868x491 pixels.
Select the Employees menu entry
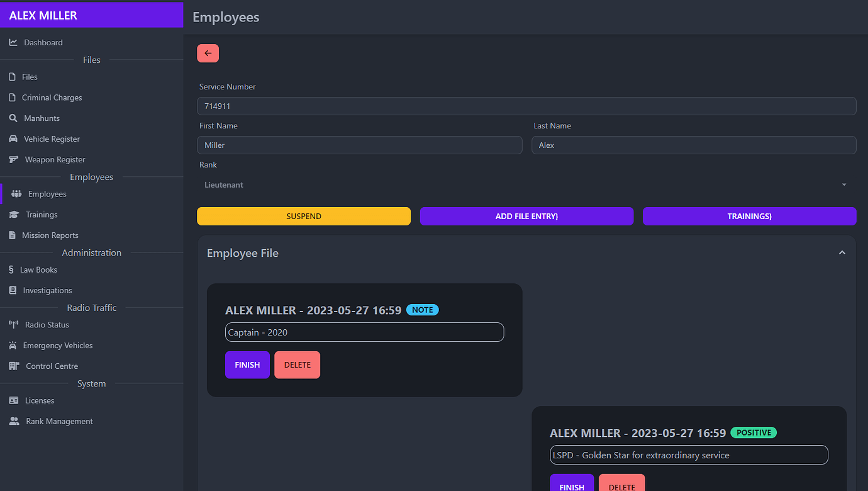click(45, 194)
